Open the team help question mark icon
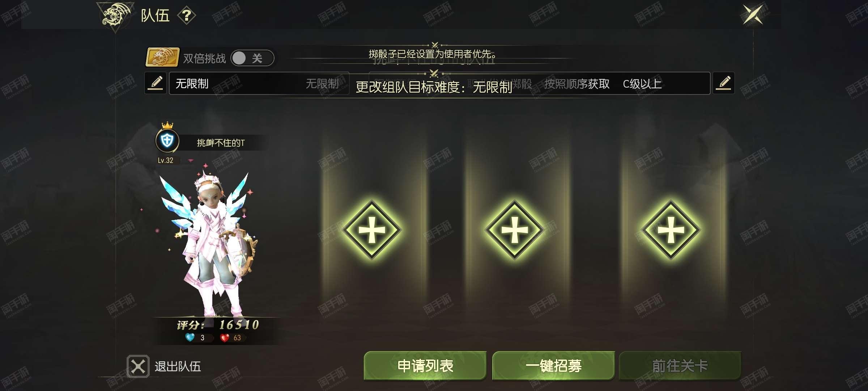Image resolution: width=868 pixels, height=391 pixels. click(x=186, y=16)
